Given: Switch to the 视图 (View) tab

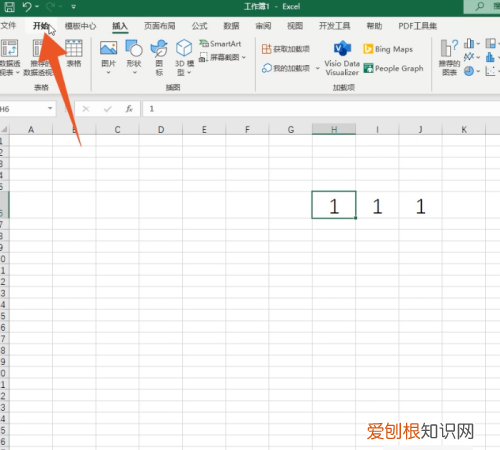Looking at the screenshot, I should coord(295,26).
